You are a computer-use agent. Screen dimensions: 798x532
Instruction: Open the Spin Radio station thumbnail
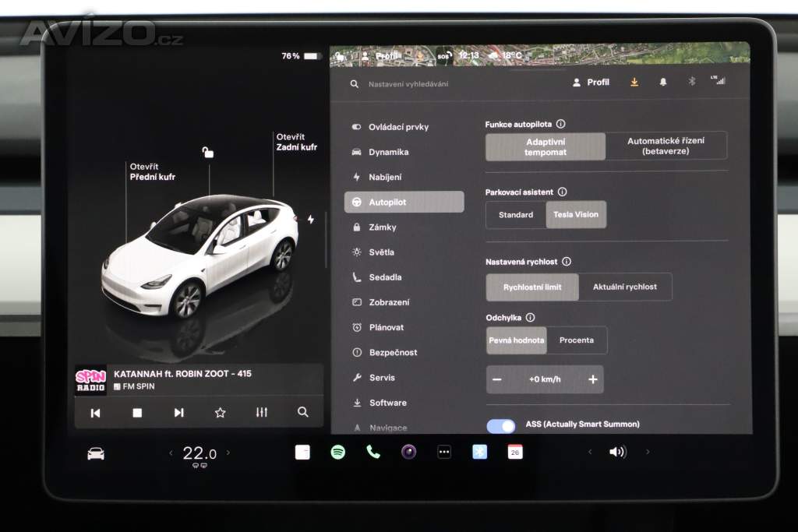(x=90, y=380)
